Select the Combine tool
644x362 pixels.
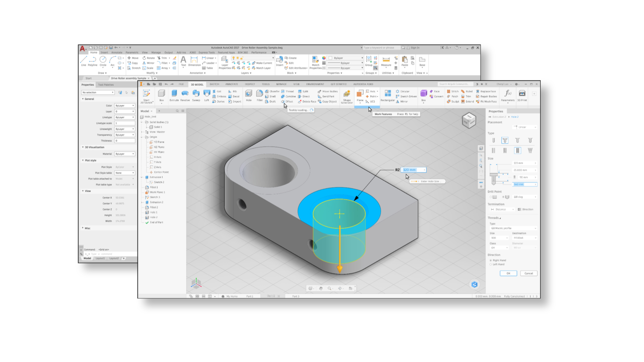tap(288, 97)
